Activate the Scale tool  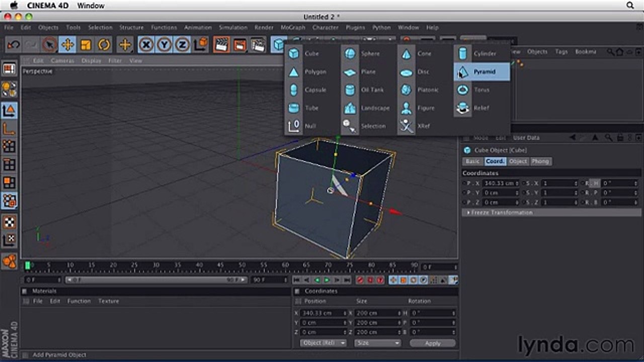pyautogui.click(x=86, y=45)
